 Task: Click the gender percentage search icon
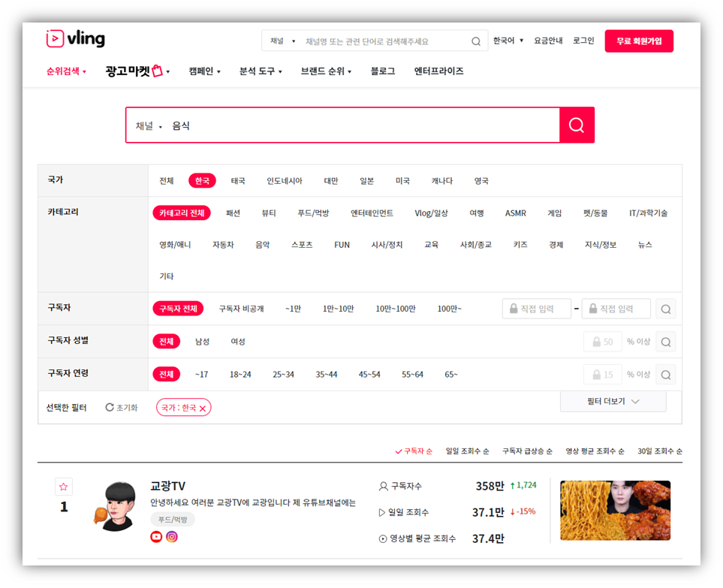point(666,342)
